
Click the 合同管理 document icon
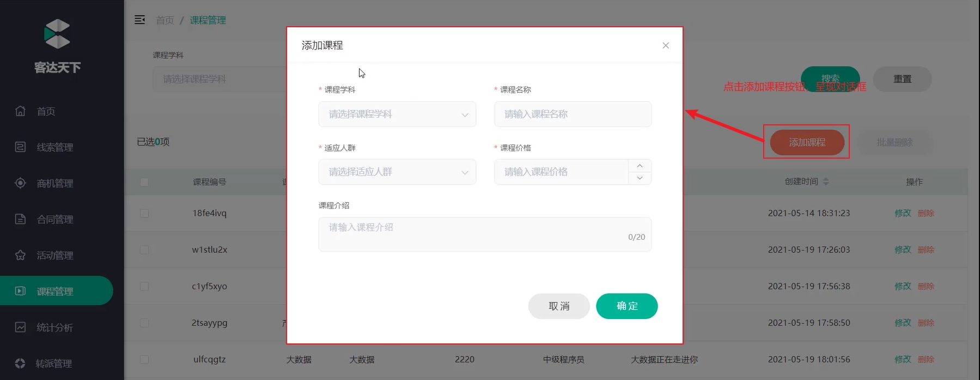[x=21, y=219]
